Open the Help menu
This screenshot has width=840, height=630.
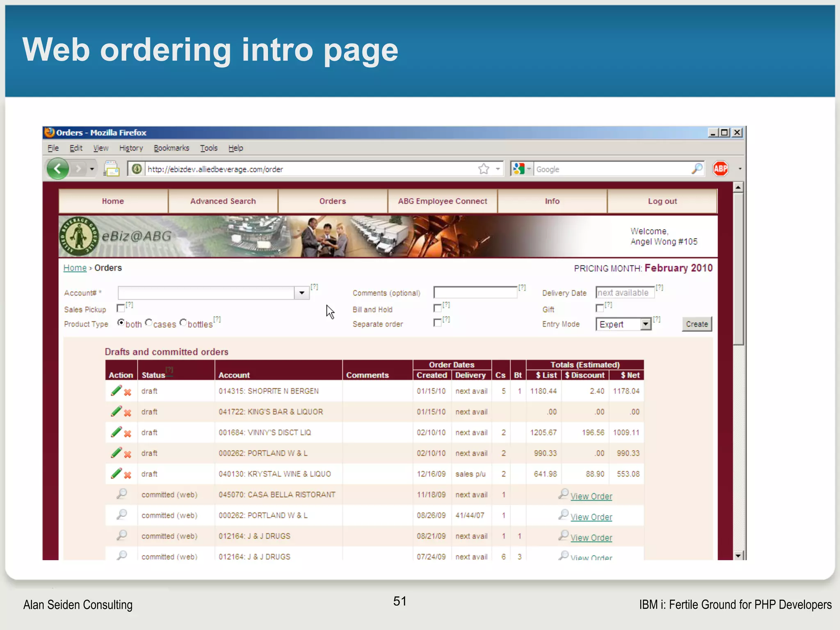(236, 148)
